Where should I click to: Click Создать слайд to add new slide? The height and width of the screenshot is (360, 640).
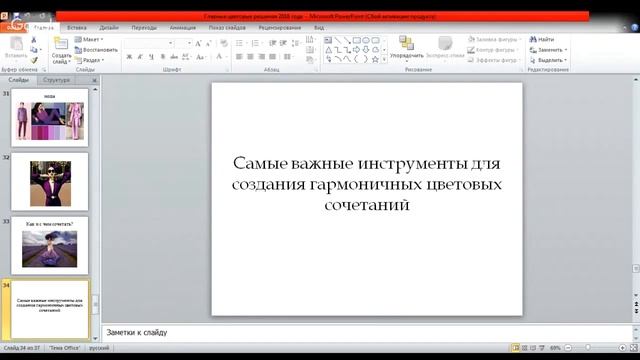coord(61,51)
